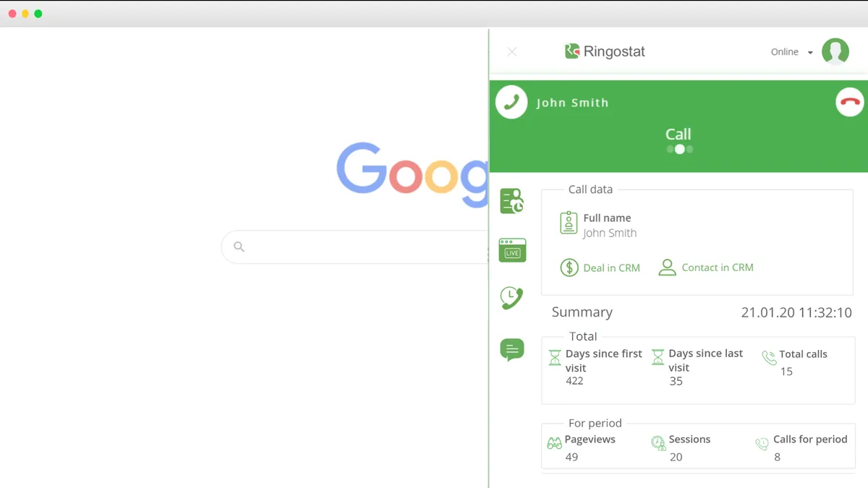868x488 pixels.
Task: Click the John Smith caller name in green banner
Action: (572, 103)
